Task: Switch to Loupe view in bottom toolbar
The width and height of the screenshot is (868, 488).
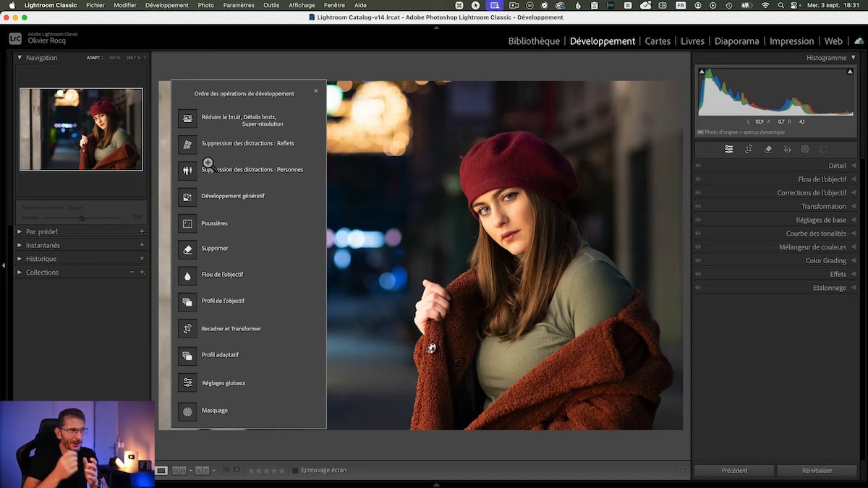Action: pos(162,471)
